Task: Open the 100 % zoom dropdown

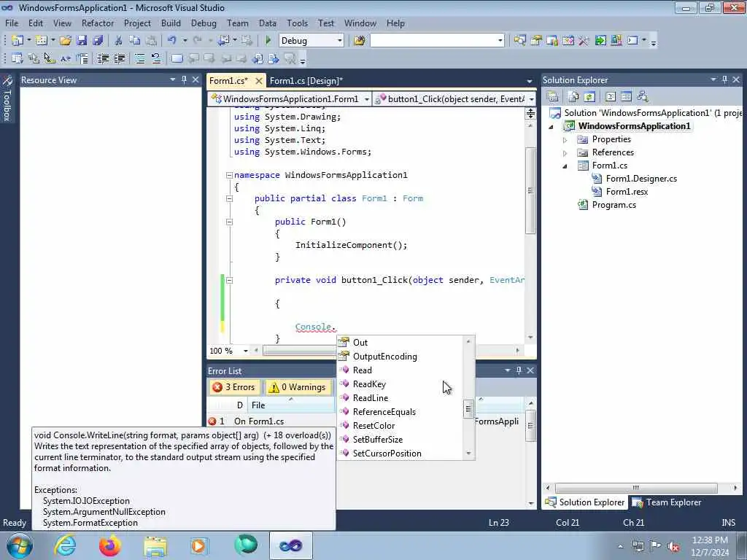Action: (245, 351)
